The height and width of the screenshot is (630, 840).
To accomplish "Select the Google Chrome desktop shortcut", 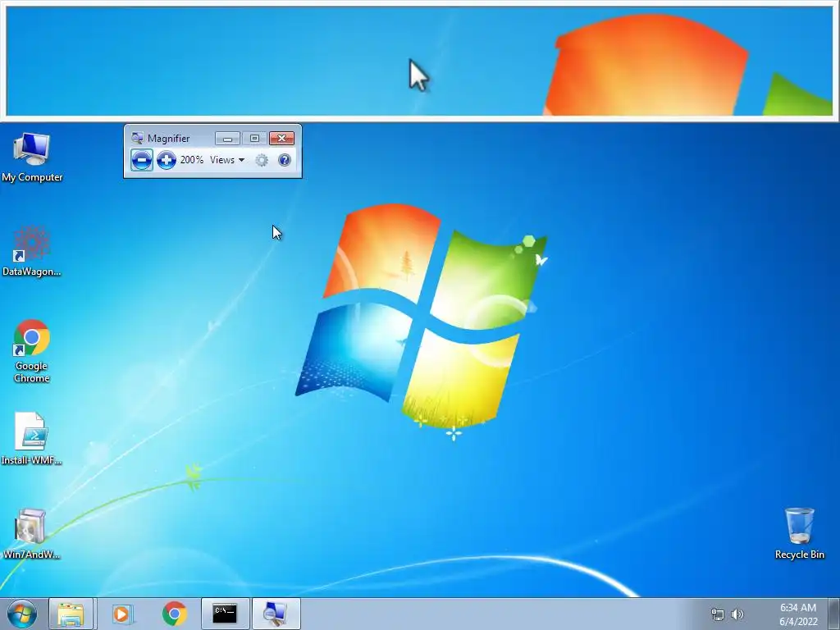I will [x=32, y=351].
